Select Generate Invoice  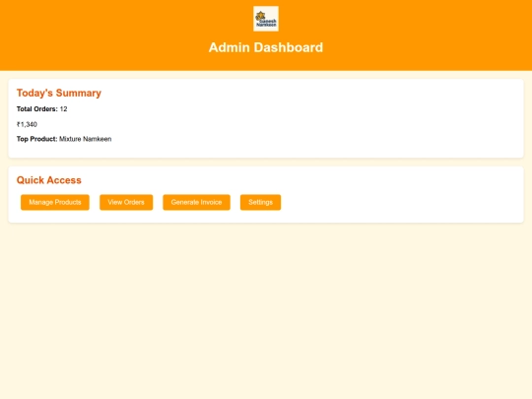click(x=196, y=202)
